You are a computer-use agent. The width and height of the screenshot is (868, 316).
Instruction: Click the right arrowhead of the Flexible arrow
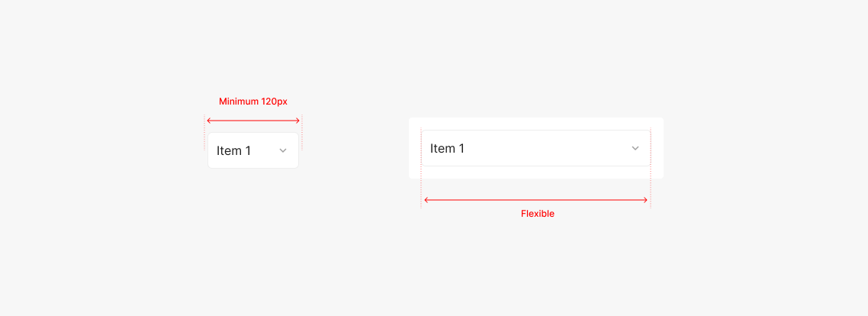[646, 200]
